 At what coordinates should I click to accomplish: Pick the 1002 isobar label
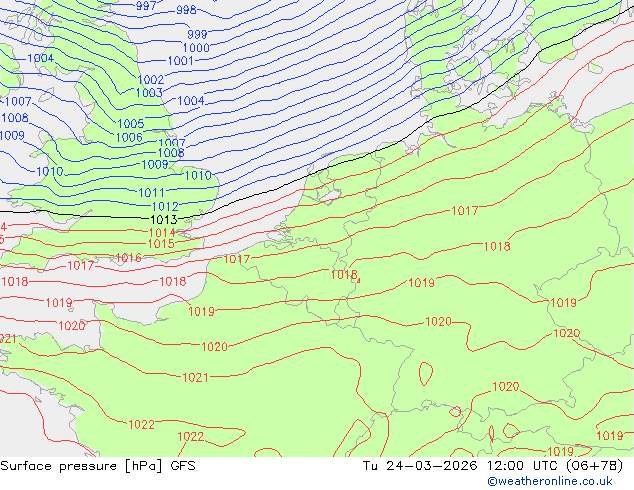point(151,79)
